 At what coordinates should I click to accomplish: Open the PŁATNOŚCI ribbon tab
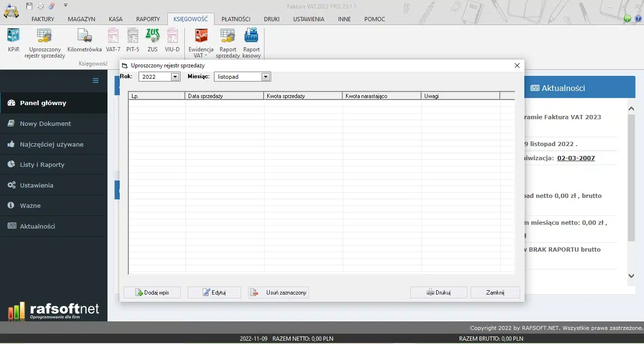coord(236,19)
